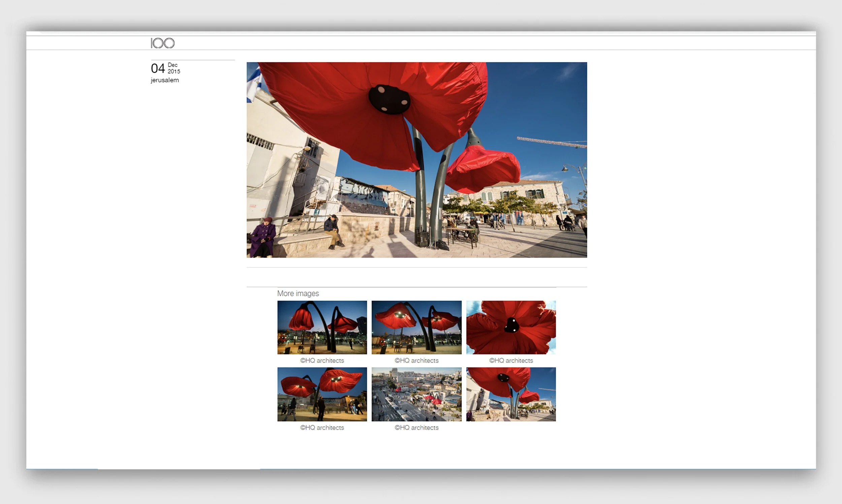Open the close-up poppy underside thumbnail
This screenshot has height=504, width=842.
(x=511, y=327)
